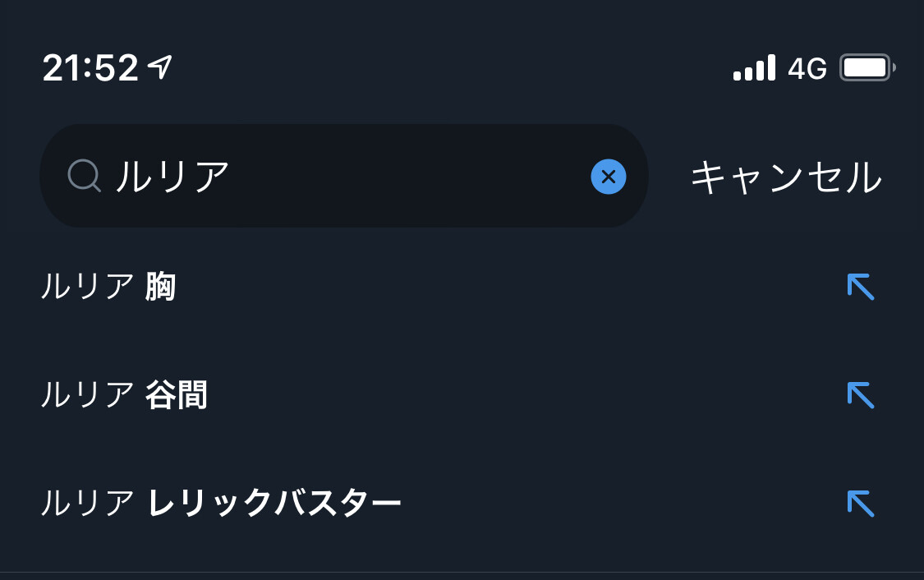Image resolution: width=924 pixels, height=580 pixels.
Task: Tap the empty area inside the search bar
Action: 411,177
